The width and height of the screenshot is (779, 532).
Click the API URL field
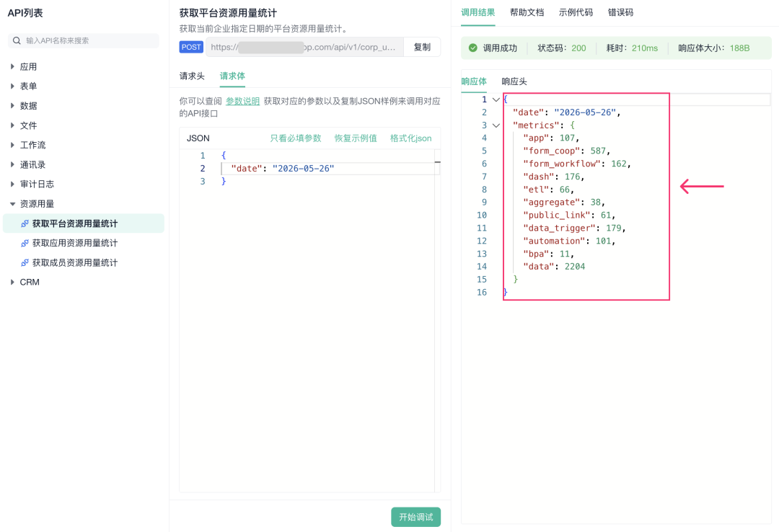[304, 47]
